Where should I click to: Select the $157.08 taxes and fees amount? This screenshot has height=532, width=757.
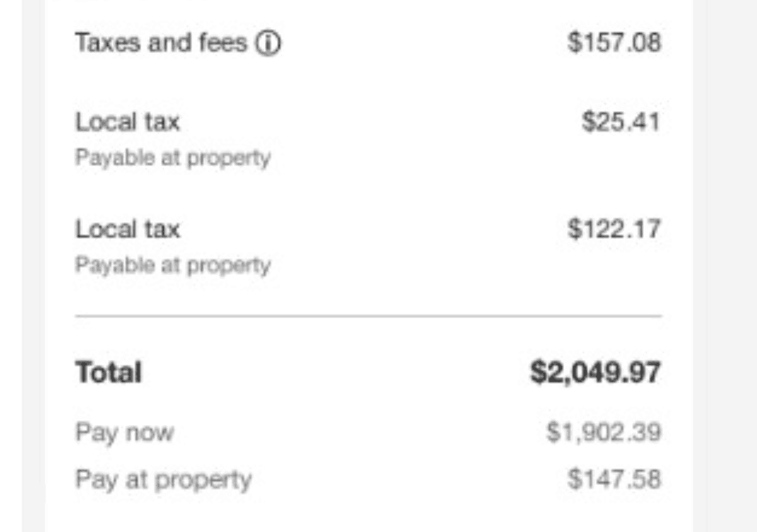click(x=614, y=43)
